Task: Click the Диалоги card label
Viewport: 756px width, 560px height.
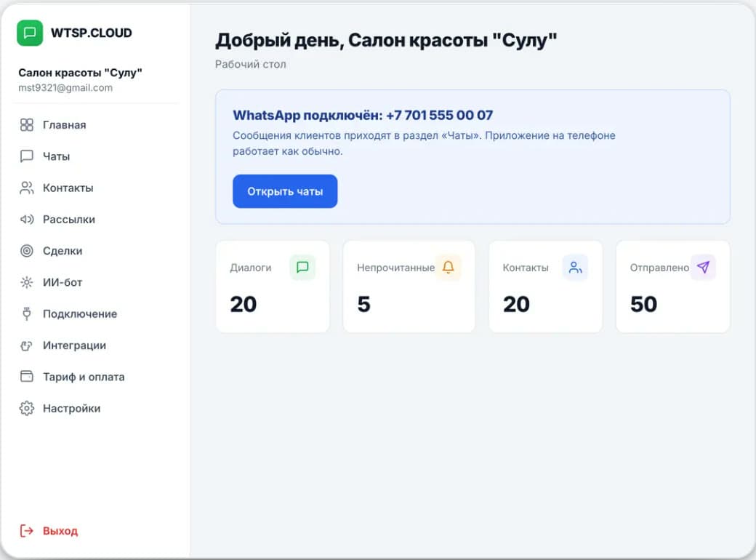Action: pyautogui.click(x=251, y=268)
